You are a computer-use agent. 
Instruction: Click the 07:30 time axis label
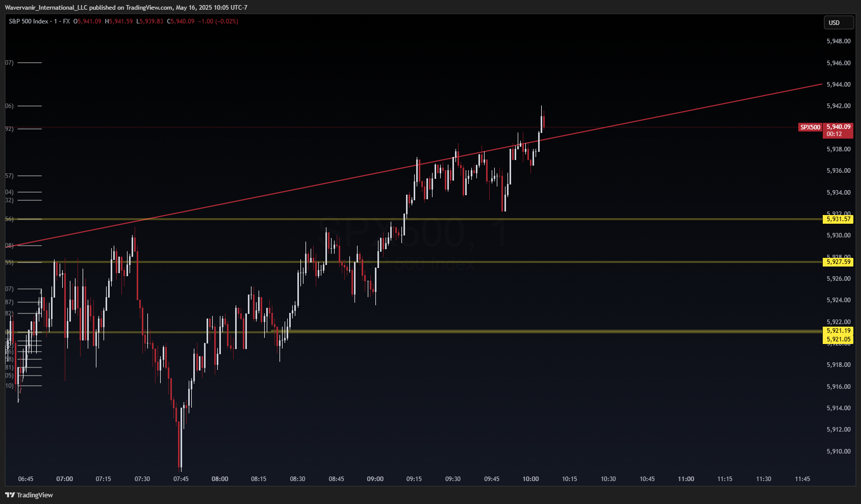click(x=142, y=479)
